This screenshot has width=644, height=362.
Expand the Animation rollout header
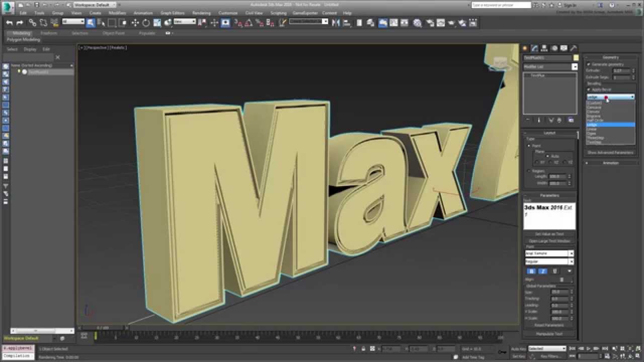pyautogui.click(x=610, y=163)
